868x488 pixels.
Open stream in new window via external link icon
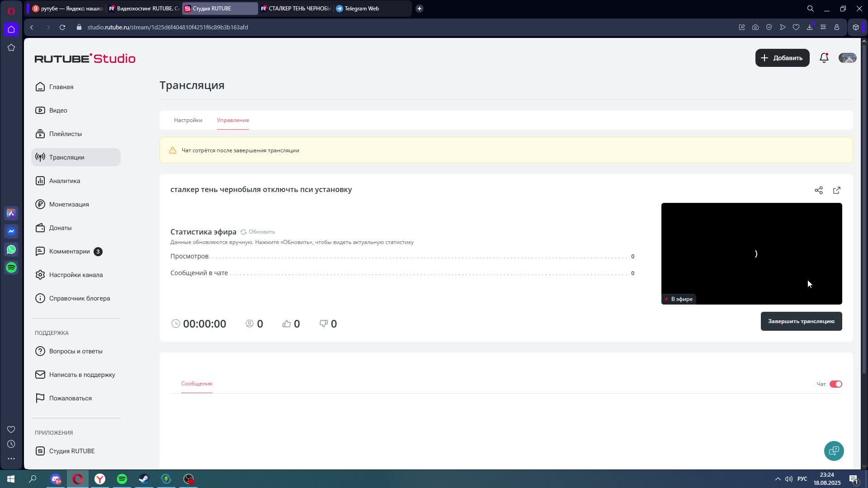coord(837,190)
